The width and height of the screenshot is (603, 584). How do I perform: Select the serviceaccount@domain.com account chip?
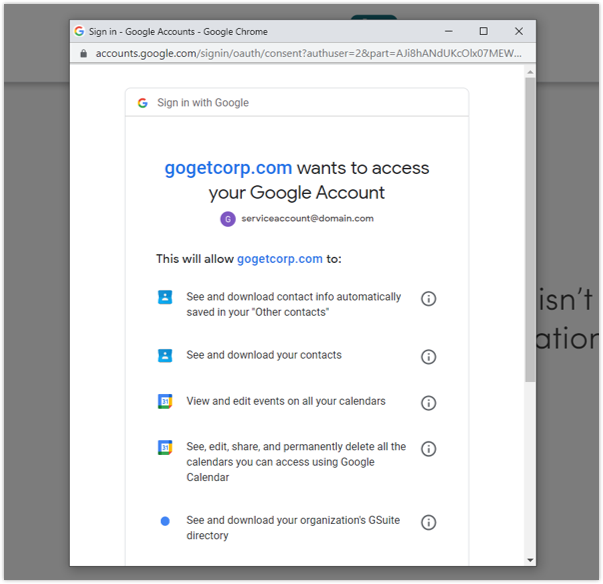click(x=297, y=218)
